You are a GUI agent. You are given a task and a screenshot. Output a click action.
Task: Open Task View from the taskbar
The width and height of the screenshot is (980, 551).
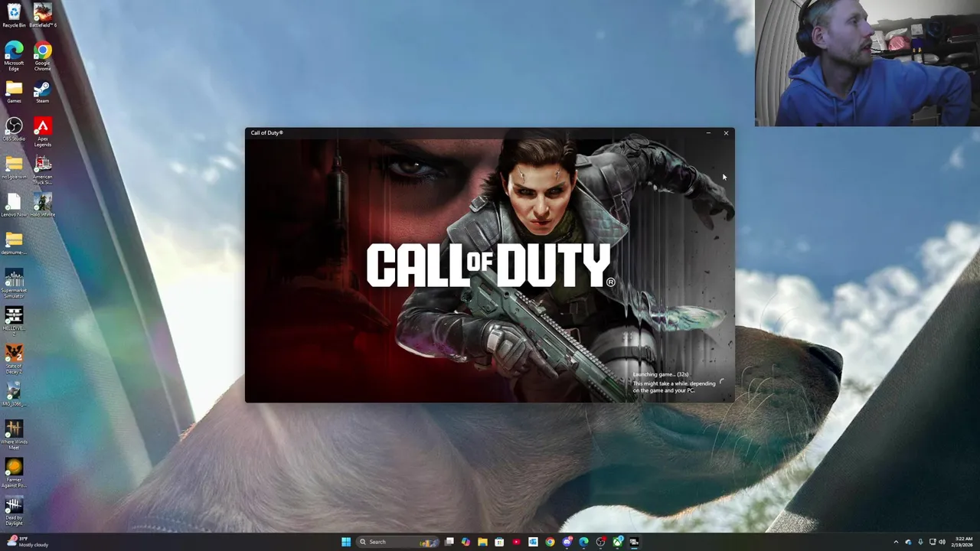[449, 542]
